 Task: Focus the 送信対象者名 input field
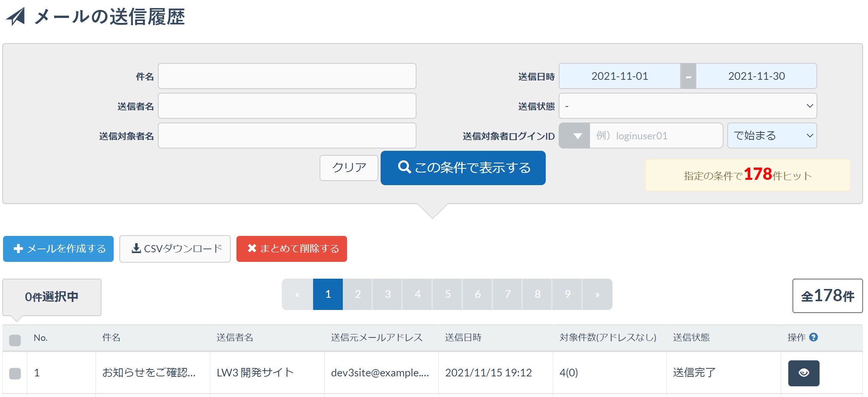pos(287,136)
